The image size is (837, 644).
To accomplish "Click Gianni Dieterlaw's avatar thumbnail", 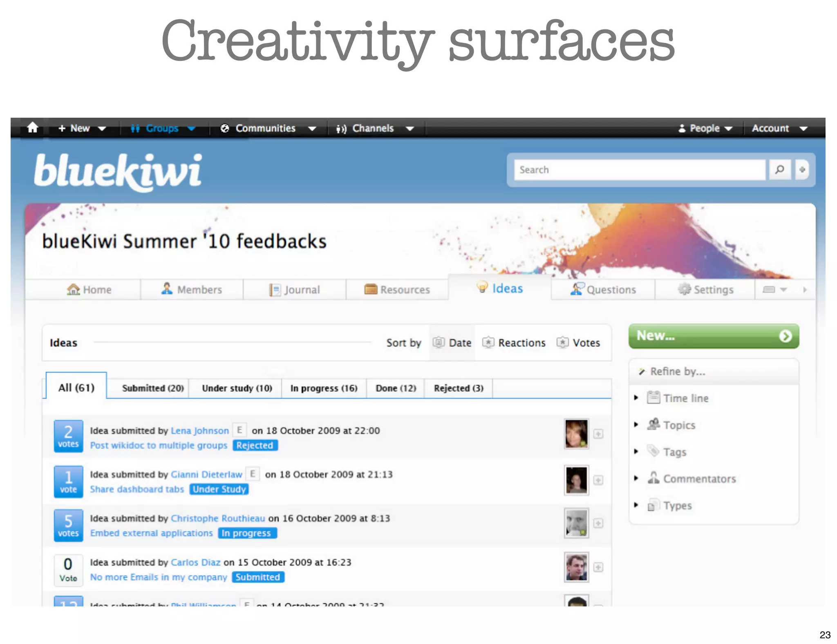I will click(x=576, y=480).
